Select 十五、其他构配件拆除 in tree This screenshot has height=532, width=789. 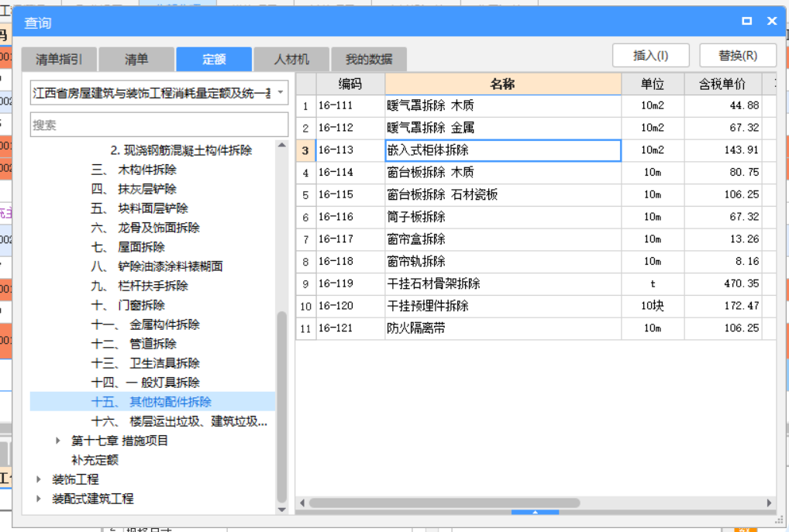tap(151, 402)
